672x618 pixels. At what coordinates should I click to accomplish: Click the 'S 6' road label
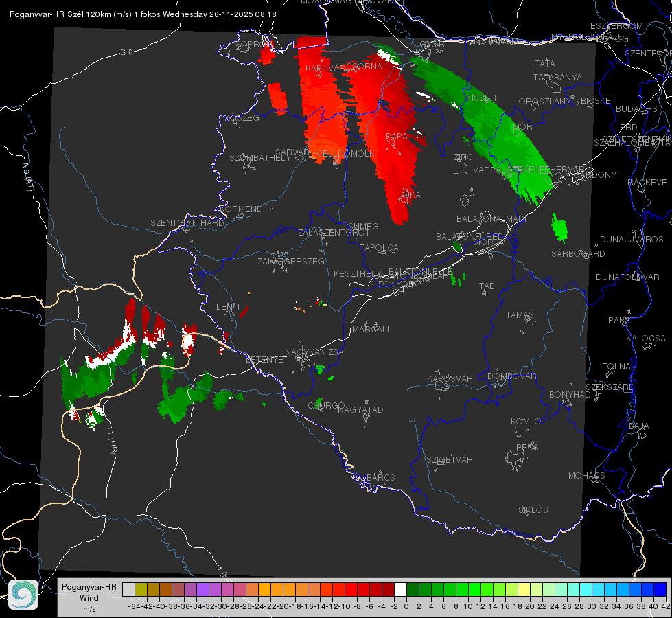126,52
